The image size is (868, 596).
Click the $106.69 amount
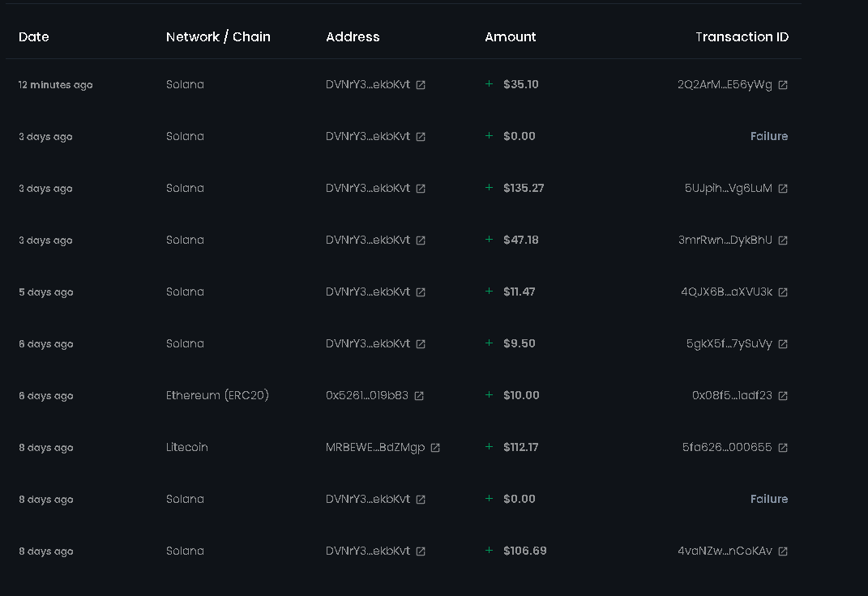[525, 551]
